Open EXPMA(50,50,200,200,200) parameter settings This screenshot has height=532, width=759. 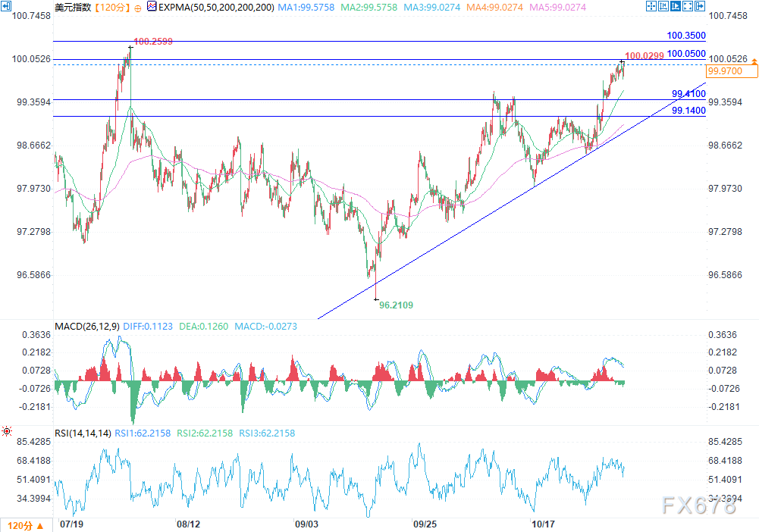point(212,7)
